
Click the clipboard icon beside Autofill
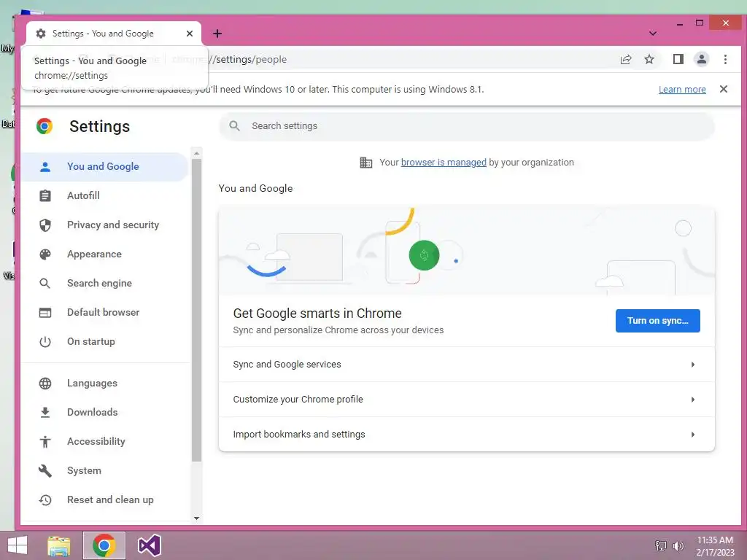(x=45, y=195)
